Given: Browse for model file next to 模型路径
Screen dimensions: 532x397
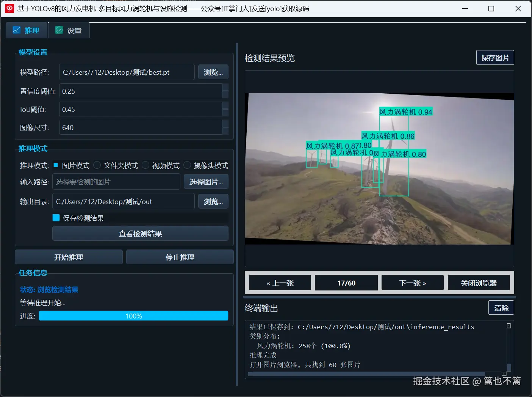Looking at the screenshot, I should (213, 72).
